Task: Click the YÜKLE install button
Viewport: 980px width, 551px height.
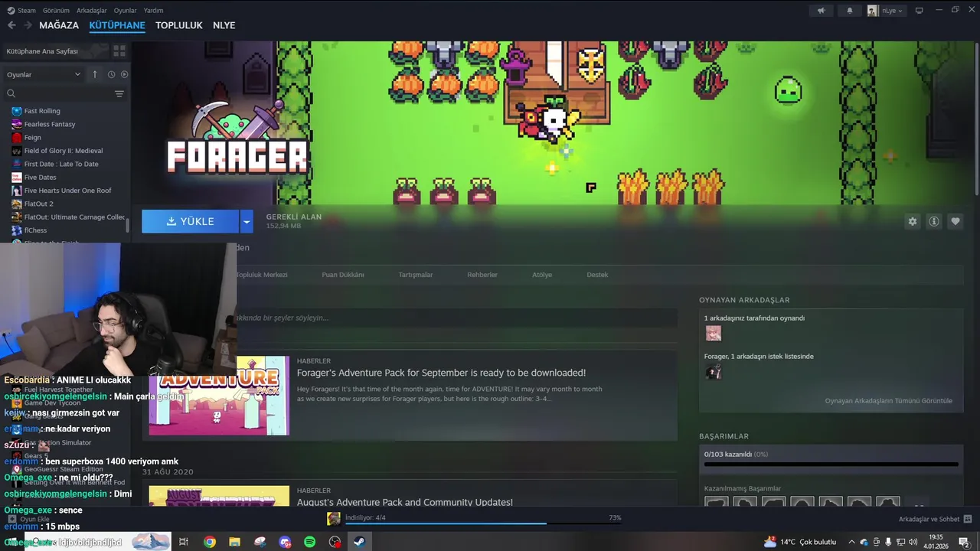Action: (x=191, y=221)
